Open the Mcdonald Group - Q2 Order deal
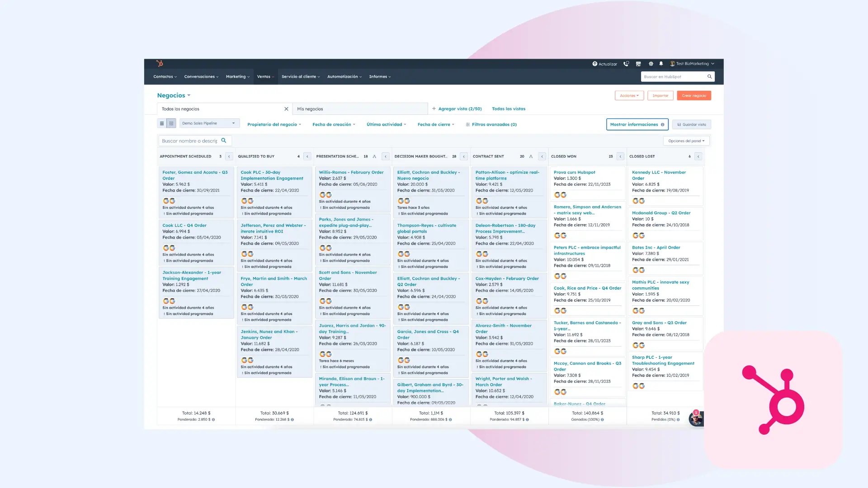Screen dimensions: 868x488 [661, 213]
